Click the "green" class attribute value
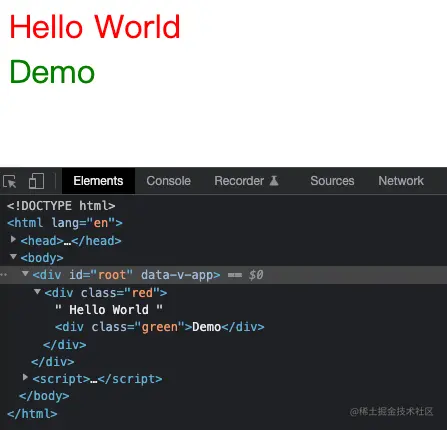 click(x=160, y=327)
